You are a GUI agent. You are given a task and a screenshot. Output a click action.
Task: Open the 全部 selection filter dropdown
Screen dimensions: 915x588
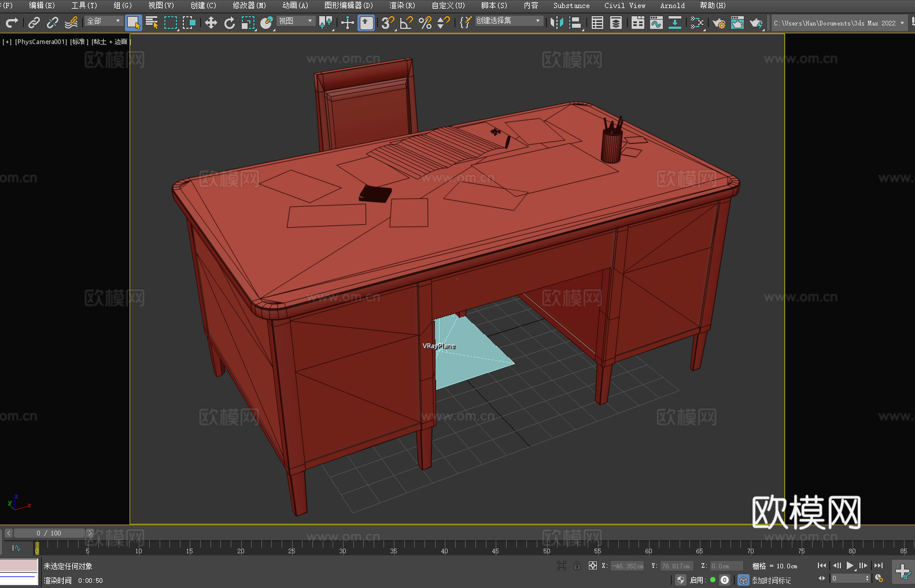[104, 21]
